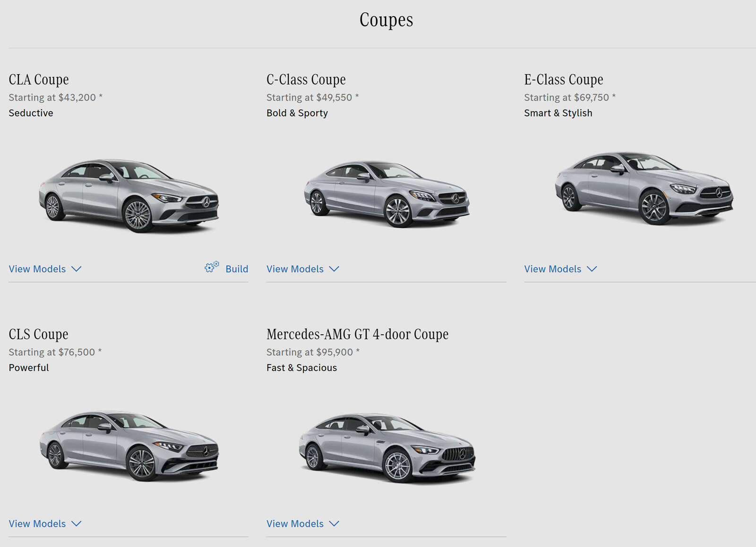
Task: Click the E-Class Coupe car image
Action: (x=644, y=188)
